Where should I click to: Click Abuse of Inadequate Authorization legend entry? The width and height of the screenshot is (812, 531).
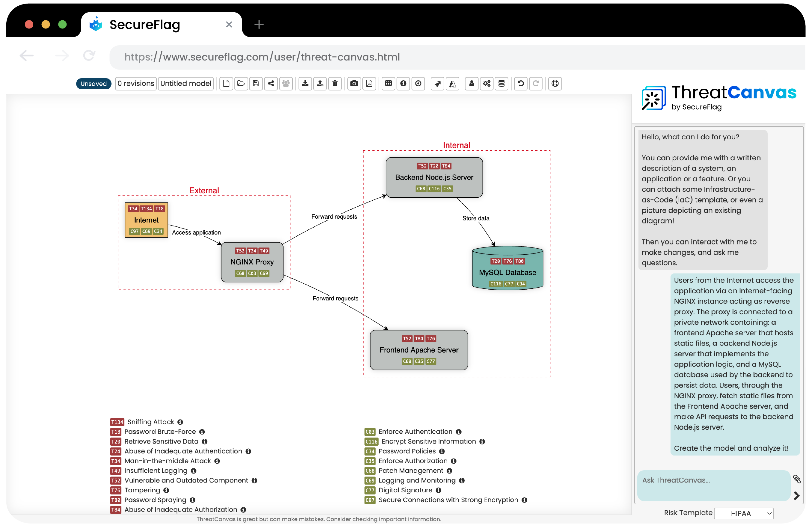[x=181, y=510]
